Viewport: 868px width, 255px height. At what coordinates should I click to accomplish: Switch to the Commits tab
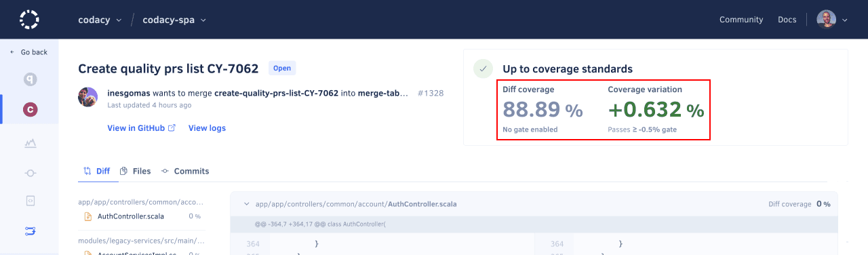coord(184,171)
